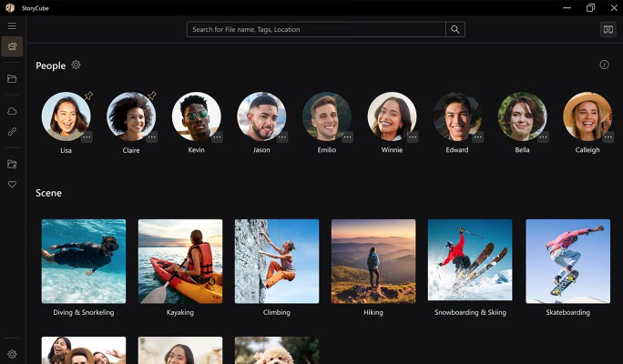Viewport: 623px width, 364px height.
Task: Open the cloud storage sidebar icon
Action: pyautogui.click(x=12, y=111)
